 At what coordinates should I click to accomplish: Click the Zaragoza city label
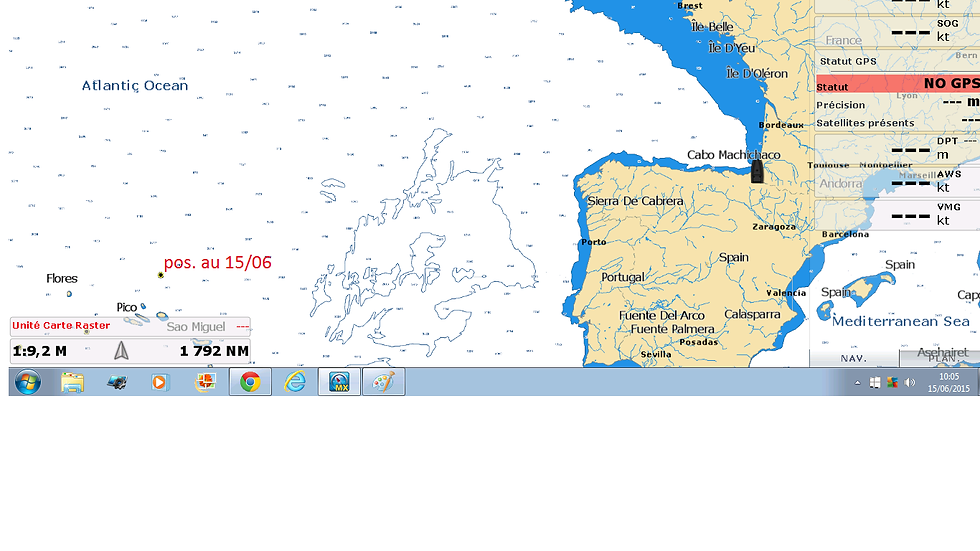pyautogui.click(x=774, y=227)
